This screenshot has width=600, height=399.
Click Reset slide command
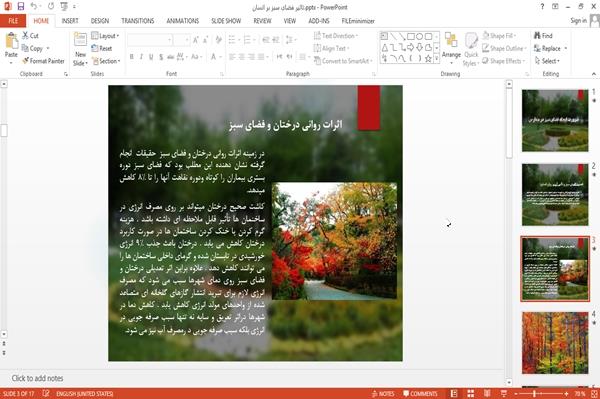coord(102,48)
